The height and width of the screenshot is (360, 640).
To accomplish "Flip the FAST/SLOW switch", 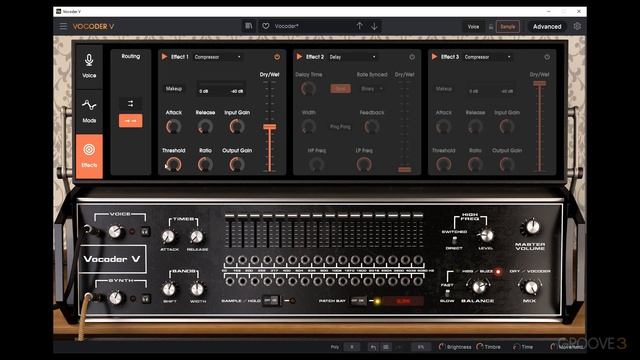I will pyautogui.click(x=447, y=293).
